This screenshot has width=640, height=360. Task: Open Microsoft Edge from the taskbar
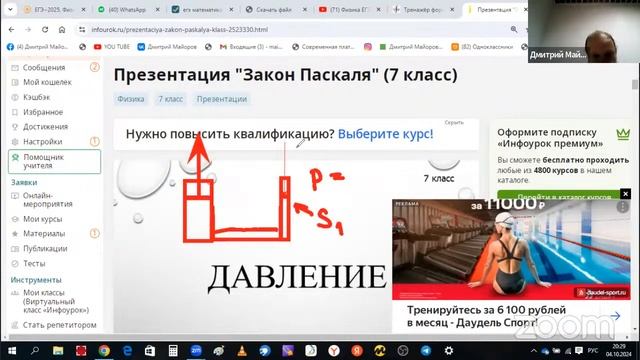click(x=127, y=351)
